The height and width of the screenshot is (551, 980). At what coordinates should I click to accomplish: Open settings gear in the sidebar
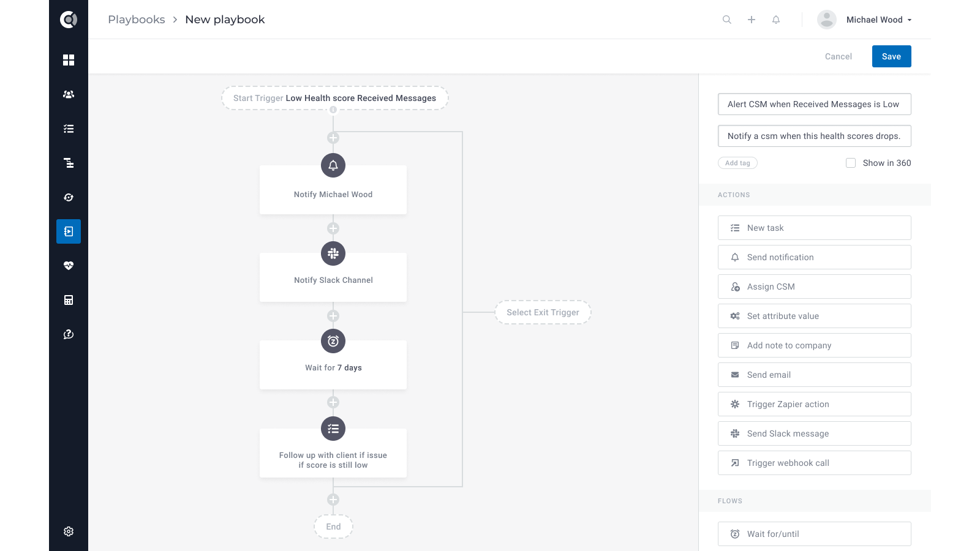[69, 531]
